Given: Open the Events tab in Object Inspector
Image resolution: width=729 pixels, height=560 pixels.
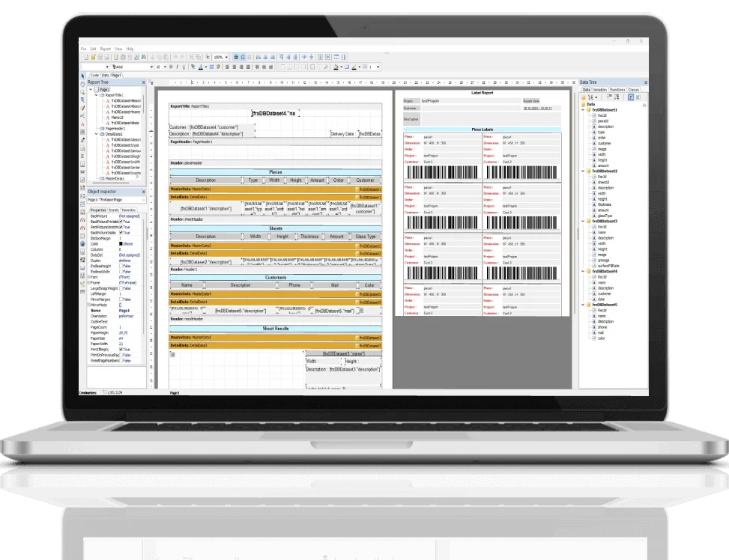Looking at the screenshot, I should tap(115, 210).
